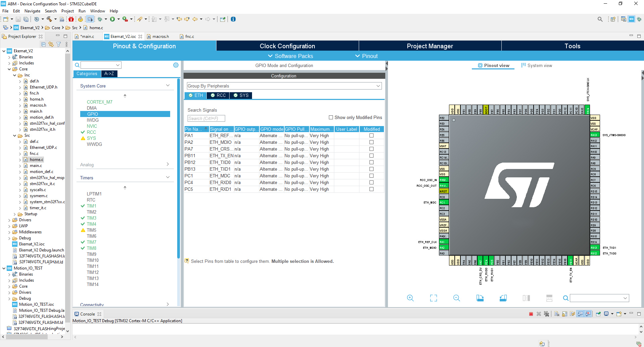Screen dimensions: 644x347
Task: Click the fit-to-screen icon below chip view
Action: (433, 298)
